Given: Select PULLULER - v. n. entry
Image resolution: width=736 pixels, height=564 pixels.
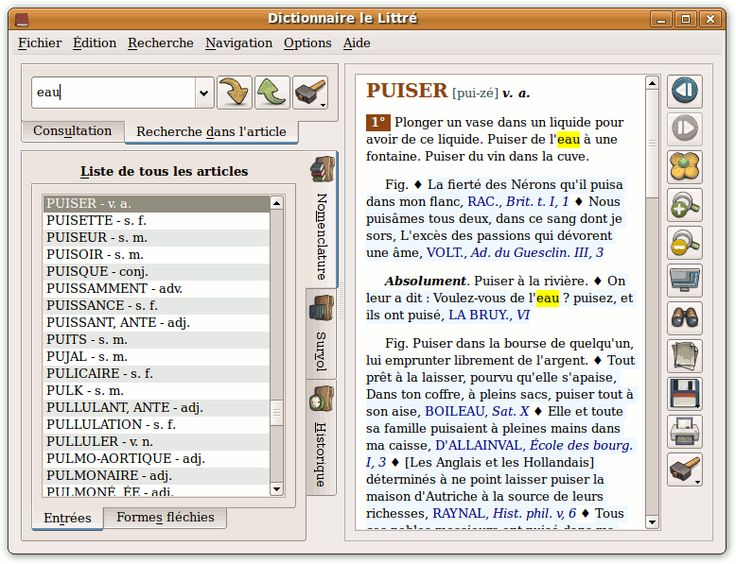Looking at the screenshot, I should (156, 441).
